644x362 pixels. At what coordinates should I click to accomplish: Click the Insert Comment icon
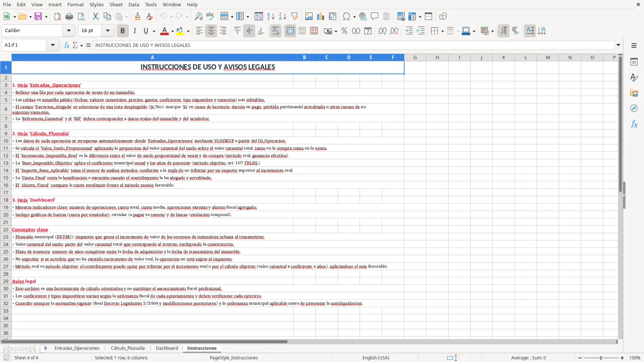point(375,17)
